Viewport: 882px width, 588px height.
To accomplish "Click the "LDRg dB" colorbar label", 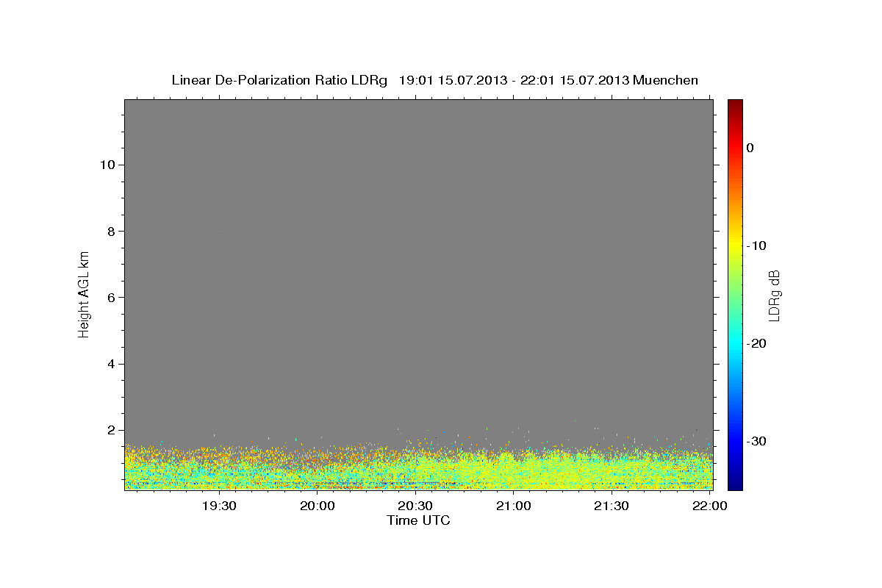I will click(x=774, y=295).
